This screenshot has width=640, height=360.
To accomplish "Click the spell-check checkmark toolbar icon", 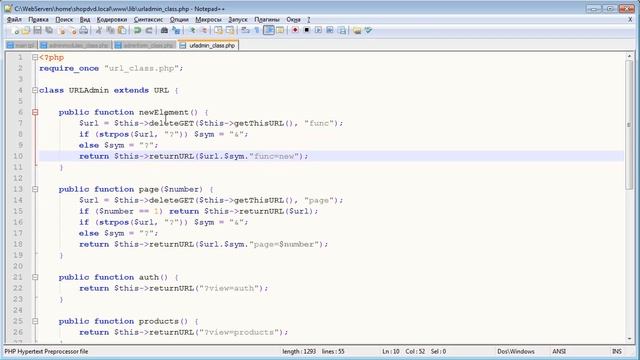I will [368, 30].
